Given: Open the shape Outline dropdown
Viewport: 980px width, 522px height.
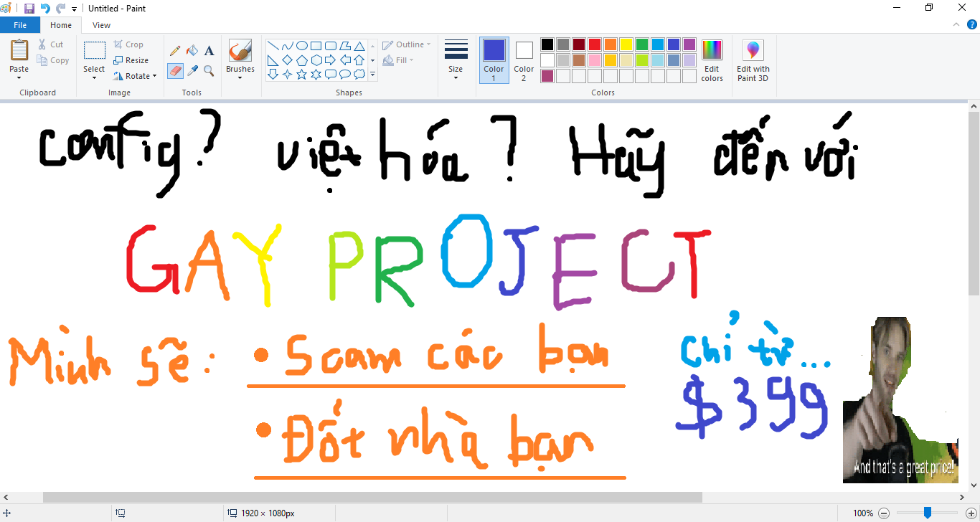Looking at the screenshot, I should coord(407,44).
